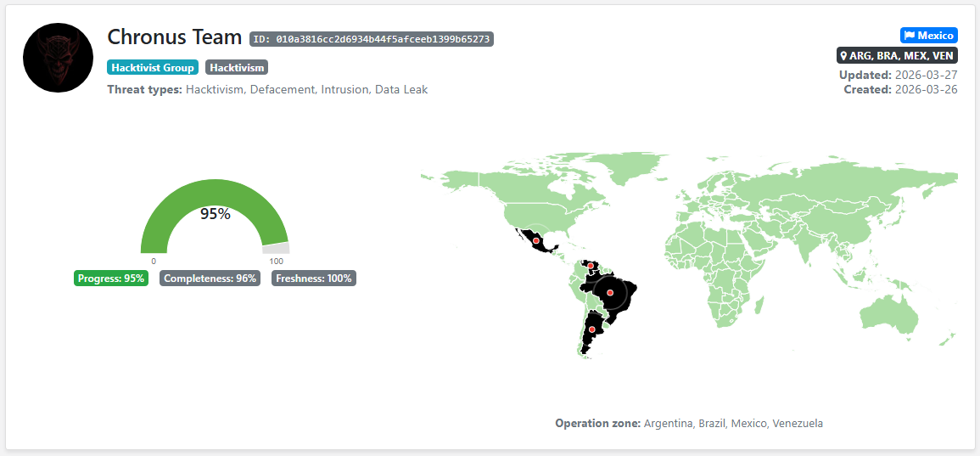The width and height of the screenshot is (980, 456).
Task: Click the red marker on Brazil
Action: click(610, 293)
